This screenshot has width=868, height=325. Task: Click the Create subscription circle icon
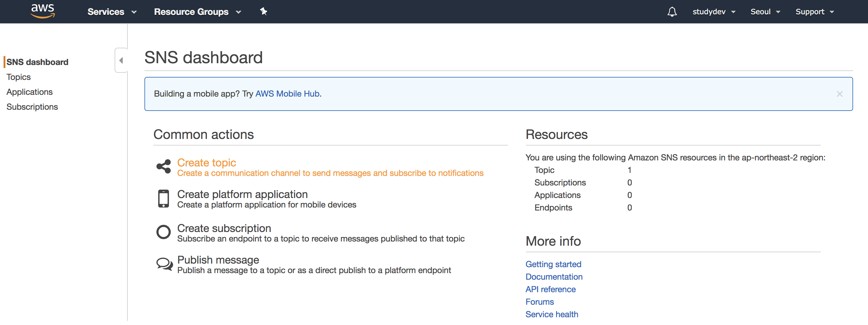point(164,232)
